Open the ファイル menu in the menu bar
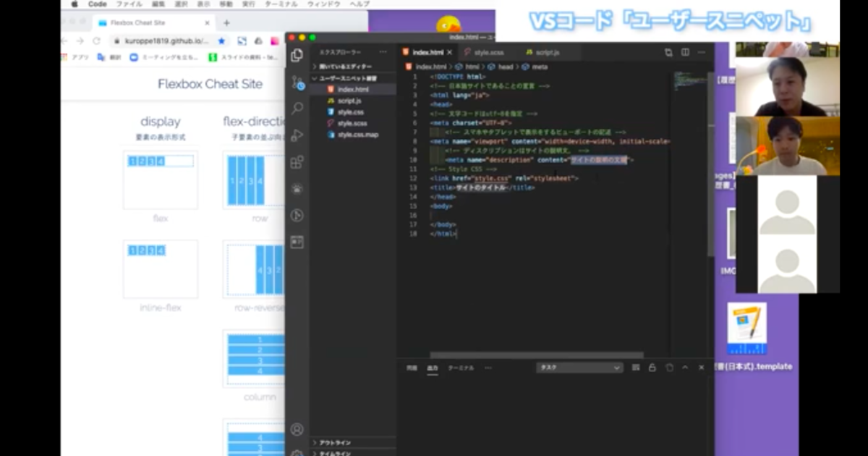The image size is (868, 456). [129, 4]
